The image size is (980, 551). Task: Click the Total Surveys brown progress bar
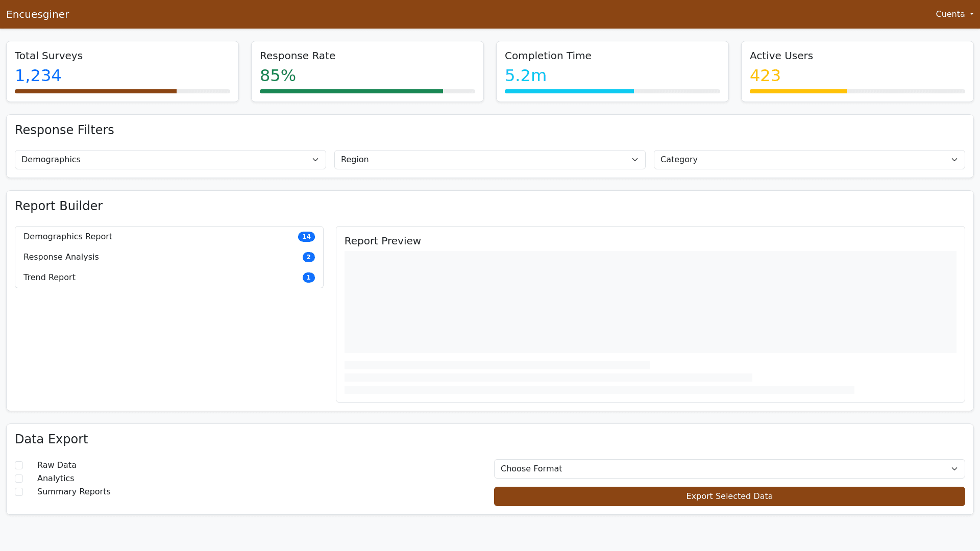click(x=95, y=91)
